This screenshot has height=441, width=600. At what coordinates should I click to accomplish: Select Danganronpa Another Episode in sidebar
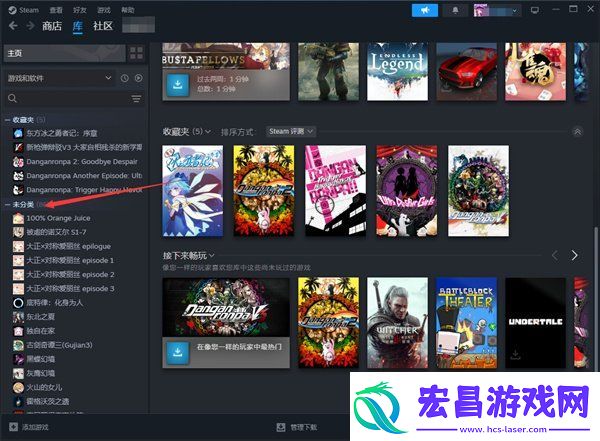78,176
